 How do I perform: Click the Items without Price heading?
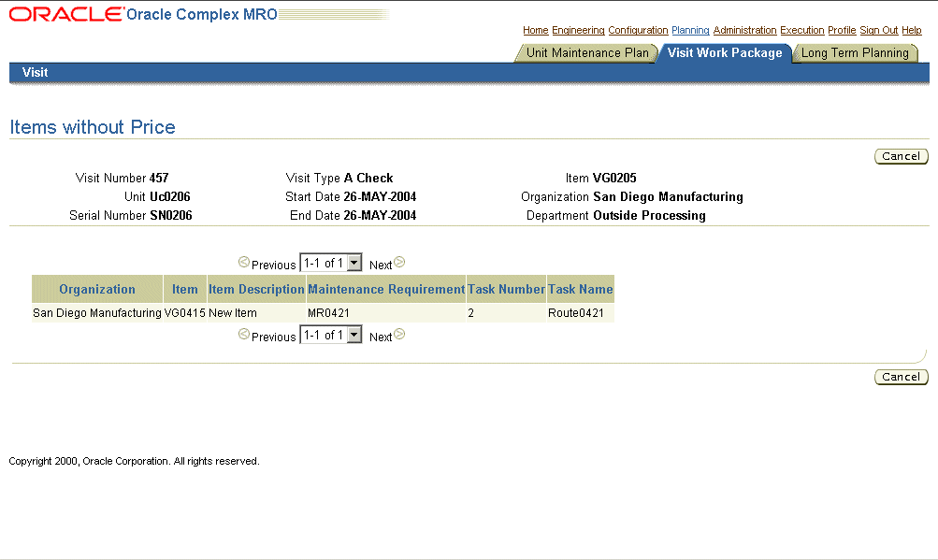tap(93, 127)
